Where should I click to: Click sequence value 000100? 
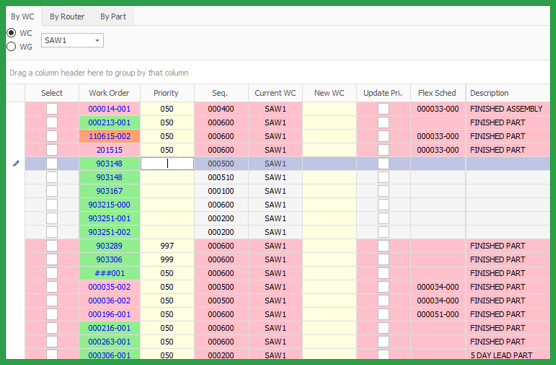(x=221, y=191)
